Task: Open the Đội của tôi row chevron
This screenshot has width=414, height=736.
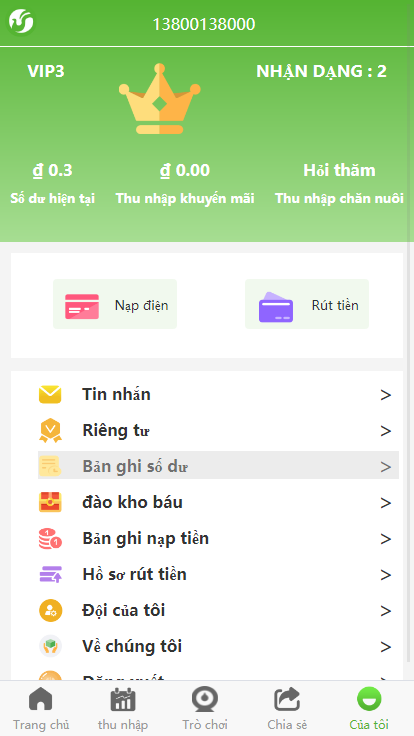Action: pos(386,611)
